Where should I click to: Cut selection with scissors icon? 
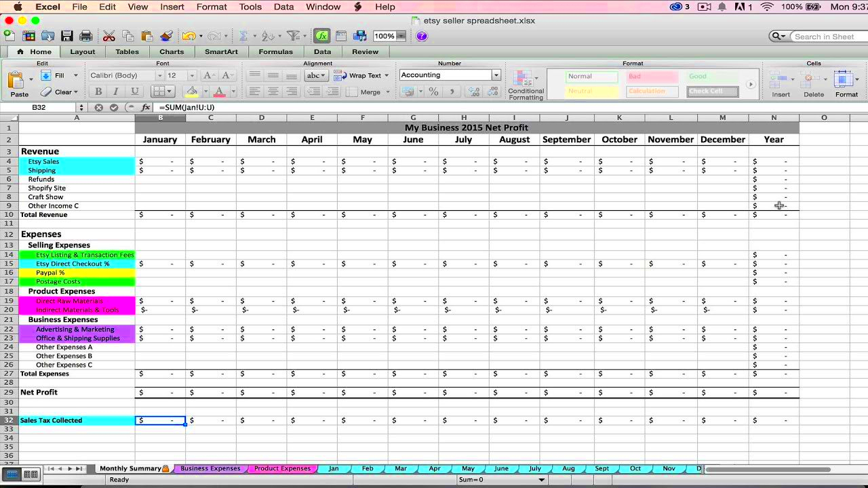coord(108,36)
